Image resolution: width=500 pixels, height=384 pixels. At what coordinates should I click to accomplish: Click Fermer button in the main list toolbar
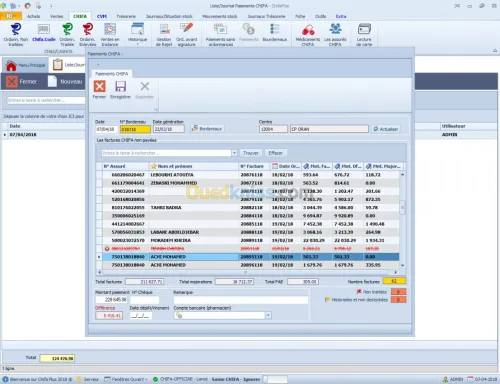(22, 82)
